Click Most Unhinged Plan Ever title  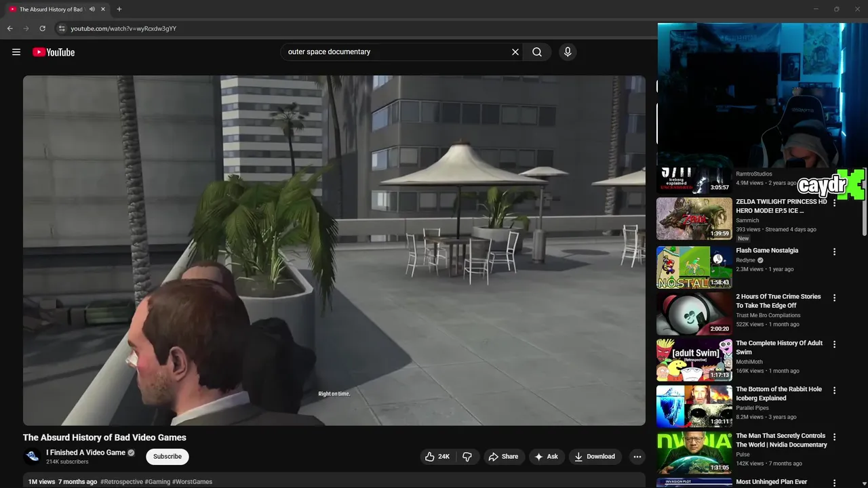point(772,482)
